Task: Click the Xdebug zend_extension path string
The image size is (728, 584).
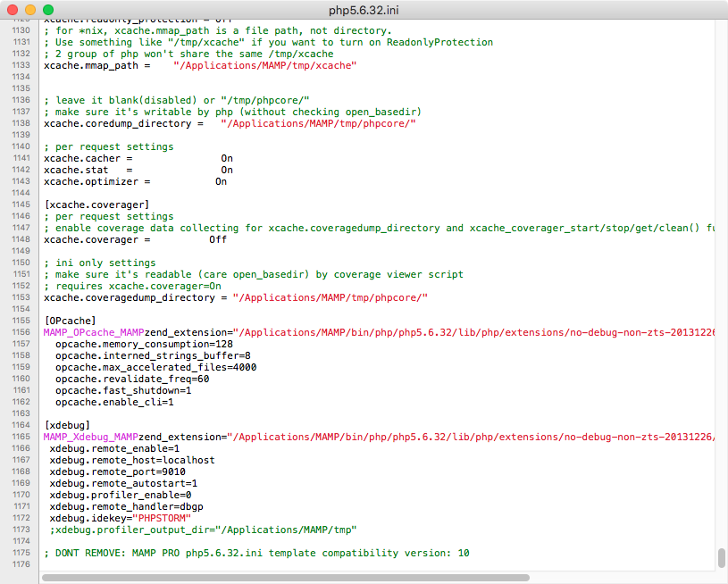Action: (472, 437)
